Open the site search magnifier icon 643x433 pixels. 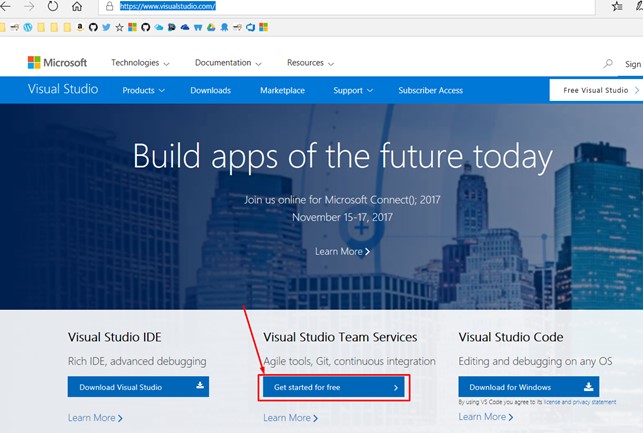608,64
